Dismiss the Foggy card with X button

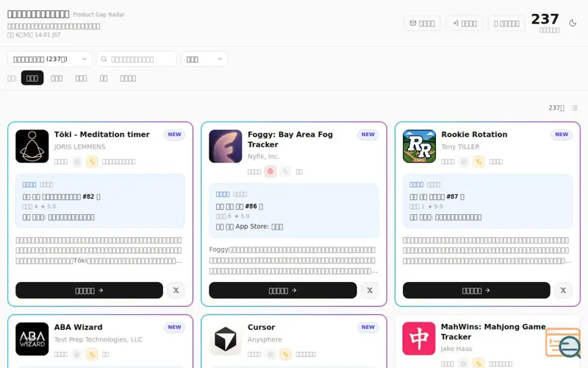click(370, 290)
